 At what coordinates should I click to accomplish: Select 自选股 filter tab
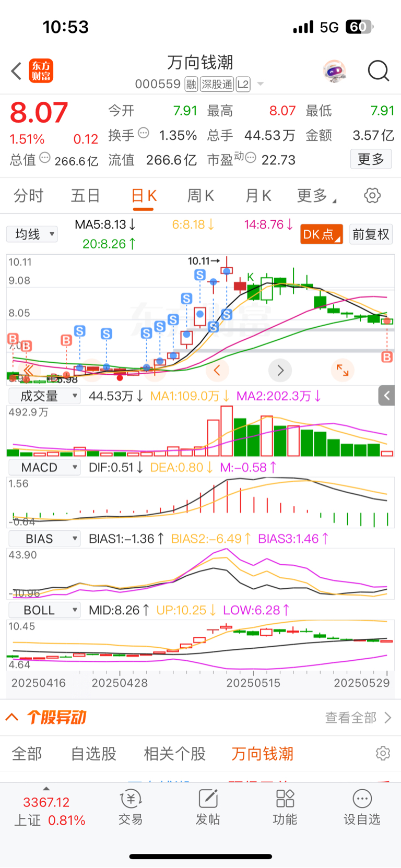click(93, 754)
